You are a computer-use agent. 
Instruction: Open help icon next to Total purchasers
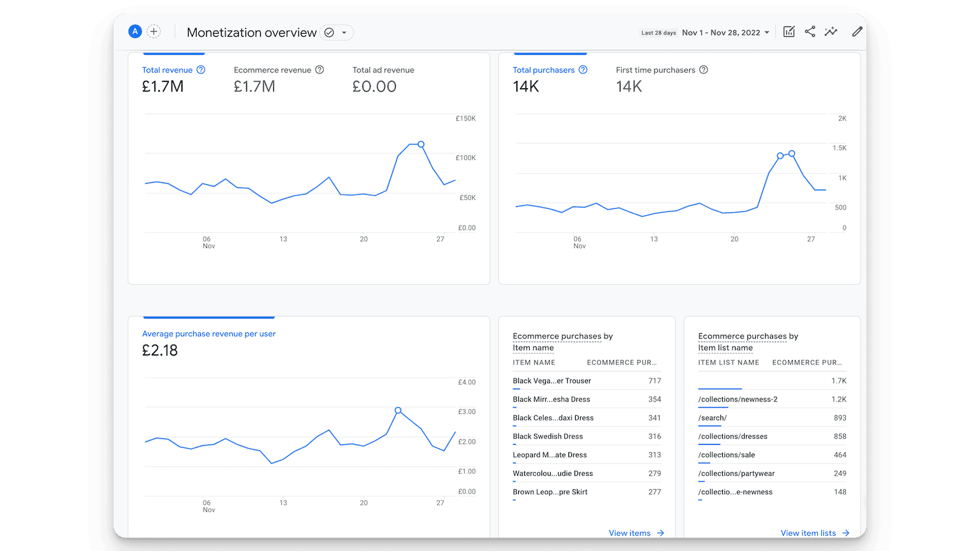click(x=583, y=70)
